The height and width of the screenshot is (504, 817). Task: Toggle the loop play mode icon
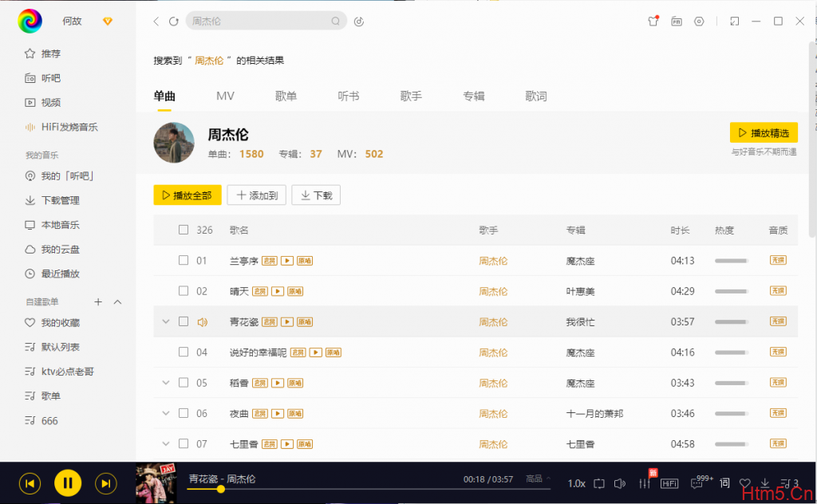tap(599, 484)
